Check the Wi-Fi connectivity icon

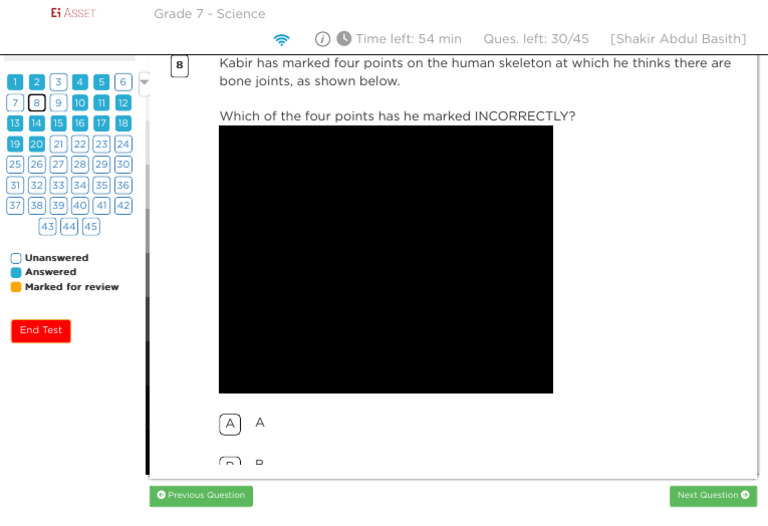pyautogui.click(x=281, y=39)
